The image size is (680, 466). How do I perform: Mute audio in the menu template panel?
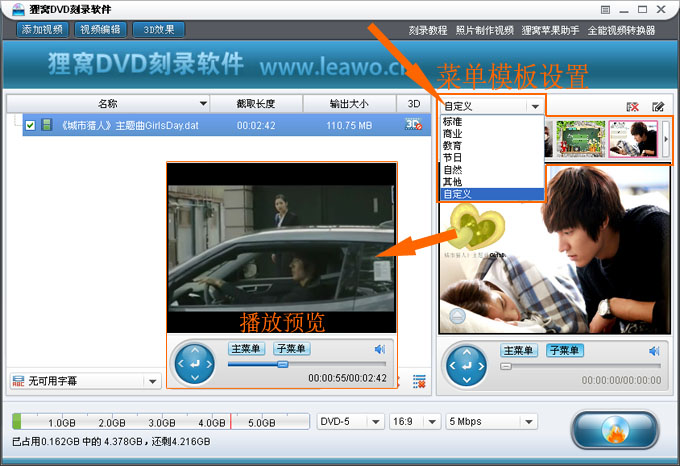pos(654,351)
